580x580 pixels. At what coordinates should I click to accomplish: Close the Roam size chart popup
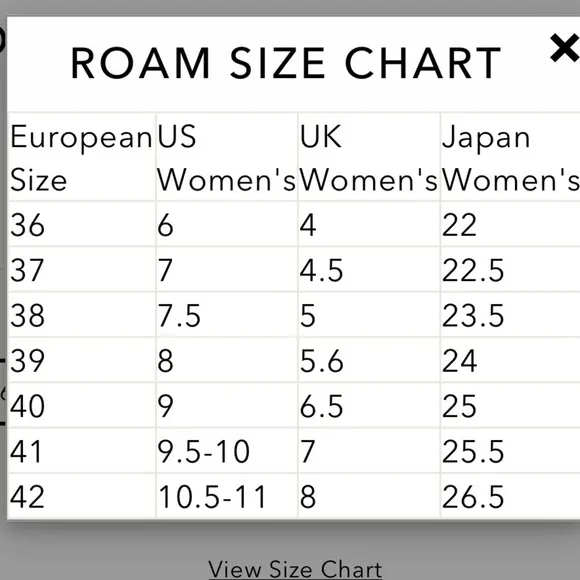coord(565,48)
